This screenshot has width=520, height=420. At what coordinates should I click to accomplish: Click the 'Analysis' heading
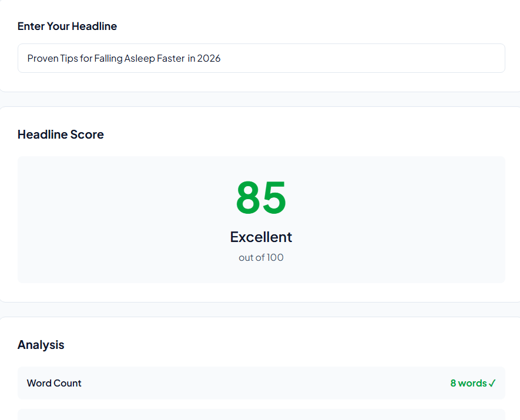coord(41,345)
